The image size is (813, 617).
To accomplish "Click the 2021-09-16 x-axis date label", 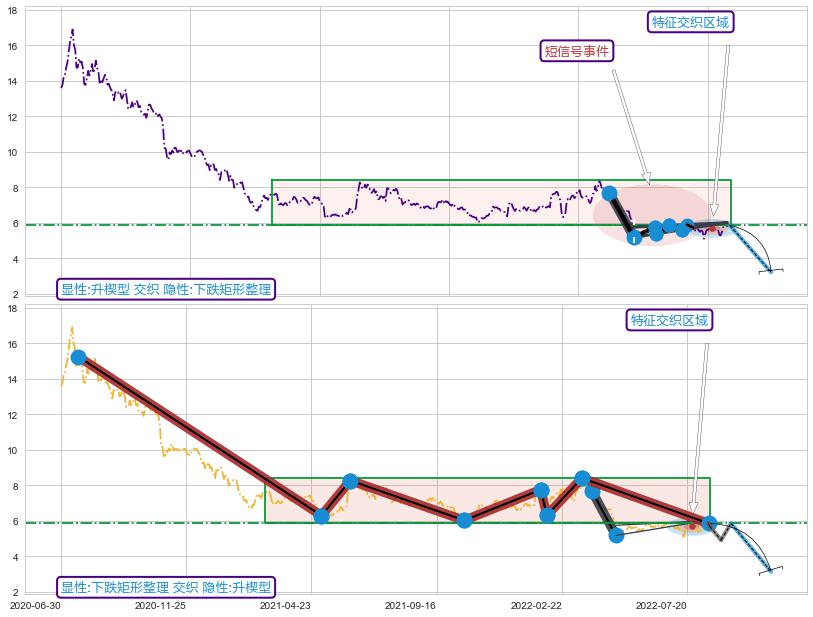I will coord(411,605).
